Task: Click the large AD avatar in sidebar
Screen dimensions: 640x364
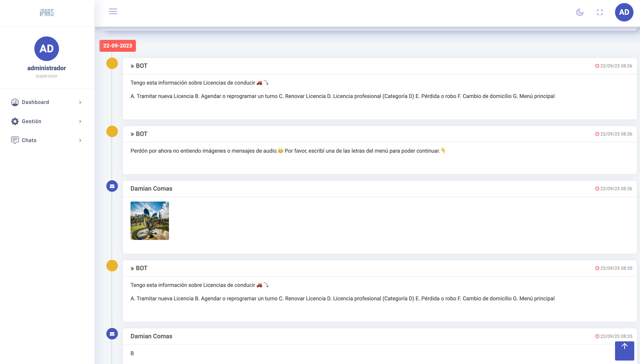Action: [46, 49]
